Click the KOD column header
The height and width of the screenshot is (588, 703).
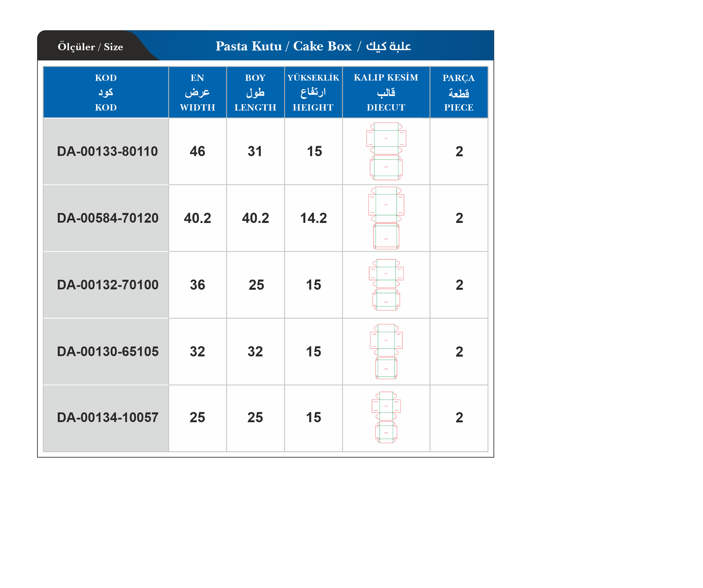(106, 92)
